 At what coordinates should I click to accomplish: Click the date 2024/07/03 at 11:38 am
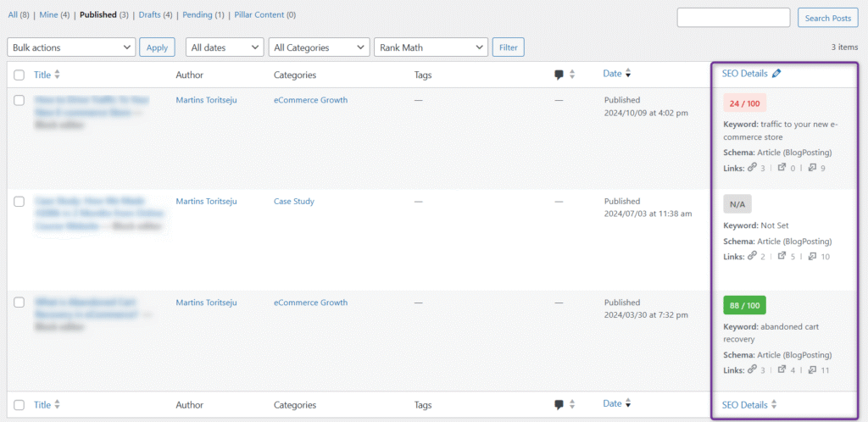[x=648, y=214]
